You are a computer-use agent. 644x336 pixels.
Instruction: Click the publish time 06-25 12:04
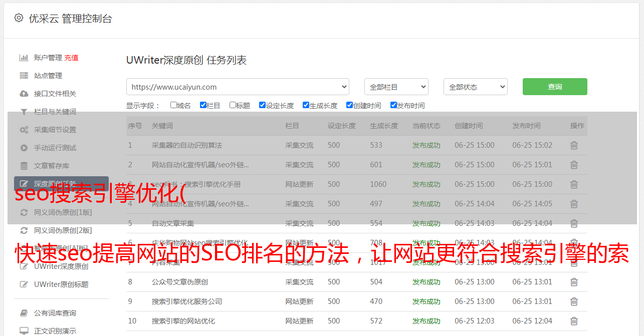pos(532,321)
